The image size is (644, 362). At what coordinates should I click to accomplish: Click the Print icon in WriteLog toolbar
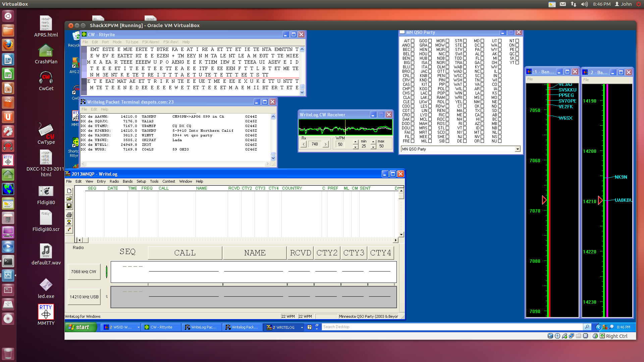pyautogui.click(x=69, y=215)
